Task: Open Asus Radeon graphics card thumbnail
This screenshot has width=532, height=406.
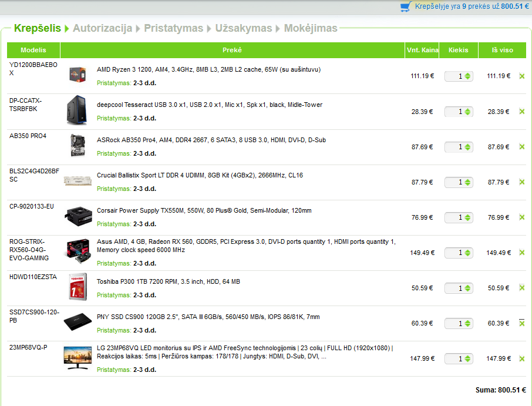Action: click(78, 251)
